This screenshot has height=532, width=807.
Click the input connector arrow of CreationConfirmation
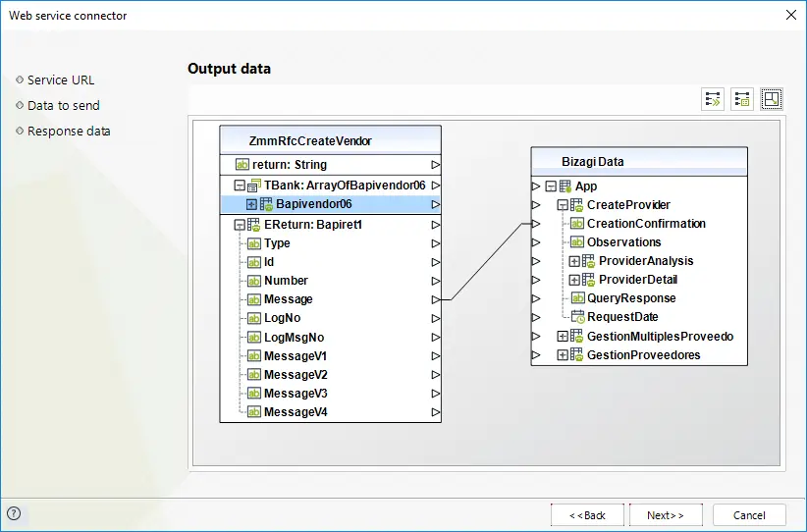click(536, 223)
